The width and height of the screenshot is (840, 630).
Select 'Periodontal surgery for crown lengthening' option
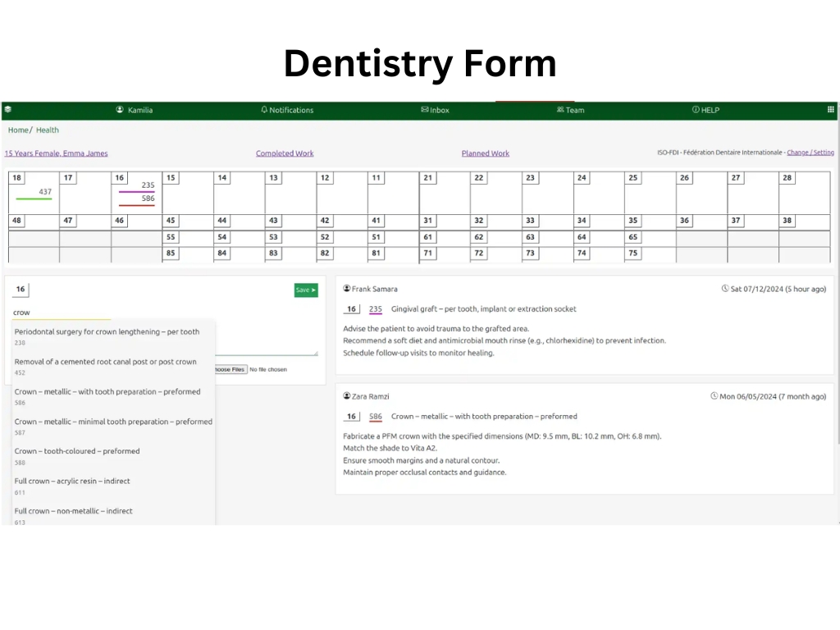(113, 336)
